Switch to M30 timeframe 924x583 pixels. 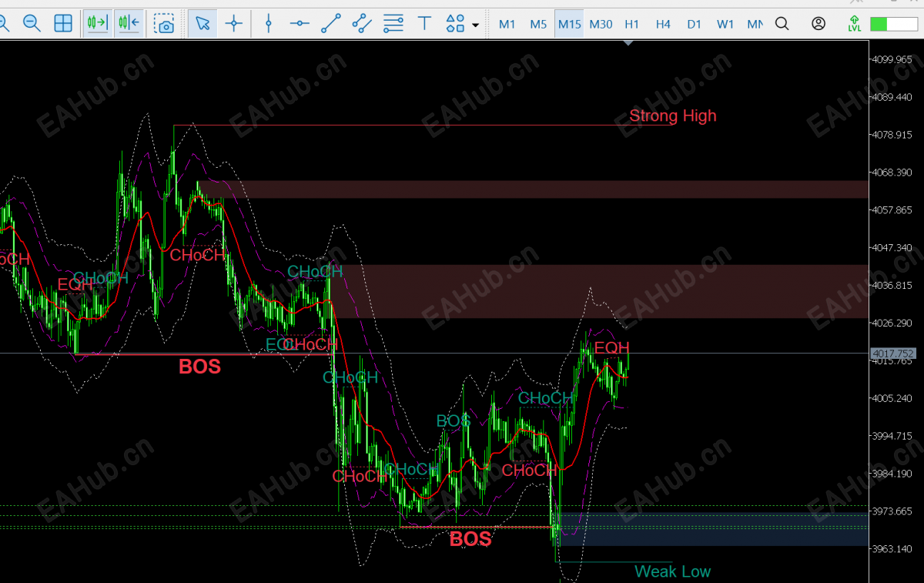pos(601,24)
